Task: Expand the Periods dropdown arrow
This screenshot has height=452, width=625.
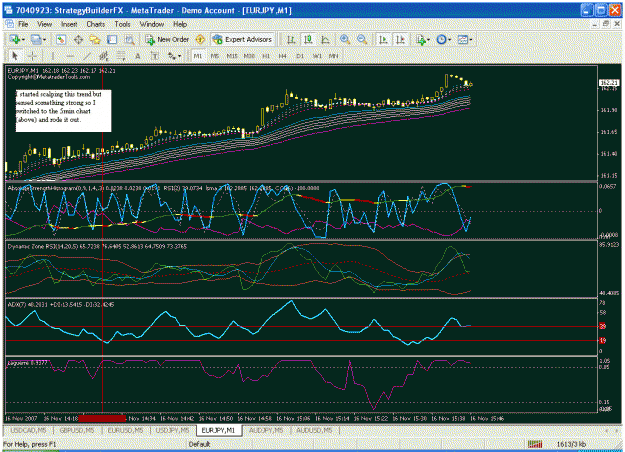Action: [x=449, y=40]
